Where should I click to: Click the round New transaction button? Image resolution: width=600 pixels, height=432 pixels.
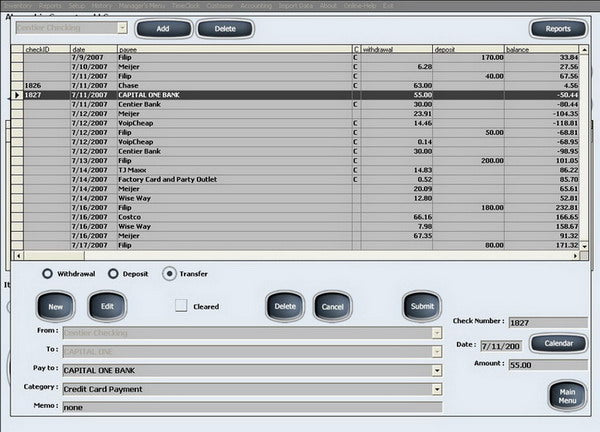tap(55, 306)
